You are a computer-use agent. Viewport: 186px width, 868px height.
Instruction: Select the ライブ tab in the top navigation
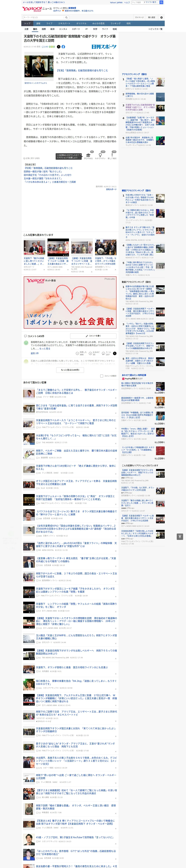click(49, 24)
